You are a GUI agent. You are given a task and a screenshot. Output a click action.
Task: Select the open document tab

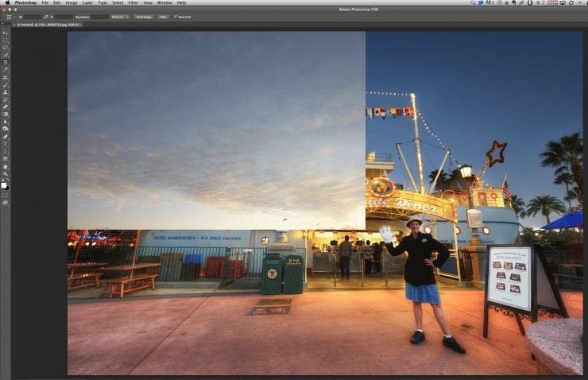coord(49,25)
